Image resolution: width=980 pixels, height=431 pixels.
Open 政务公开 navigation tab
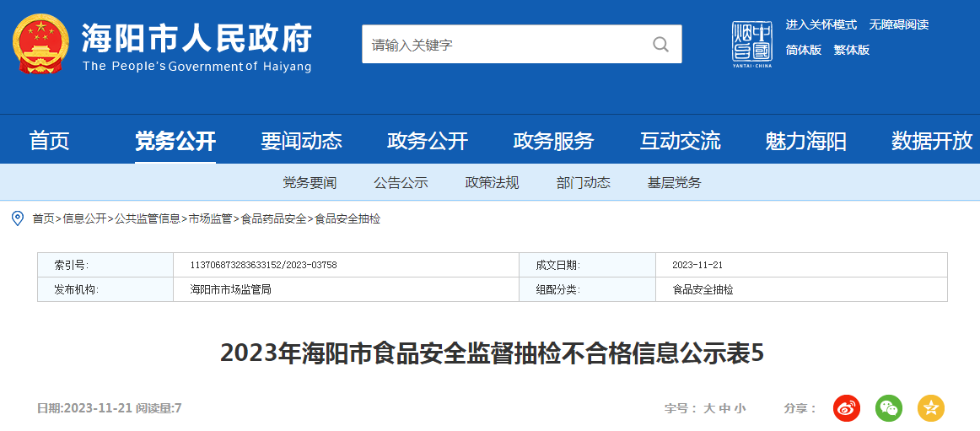point(428,141)
